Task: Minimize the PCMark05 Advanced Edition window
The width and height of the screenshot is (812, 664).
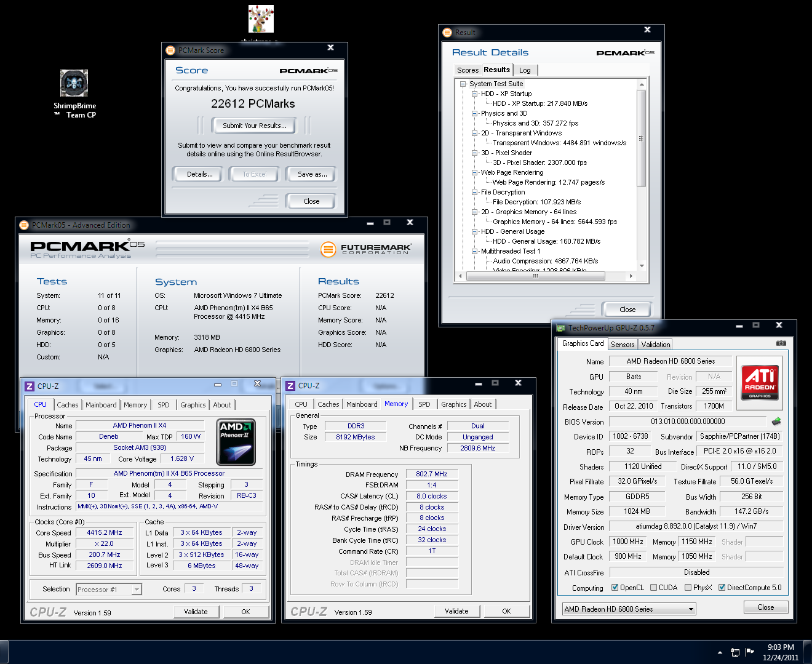Action: (x=370, y=223)
